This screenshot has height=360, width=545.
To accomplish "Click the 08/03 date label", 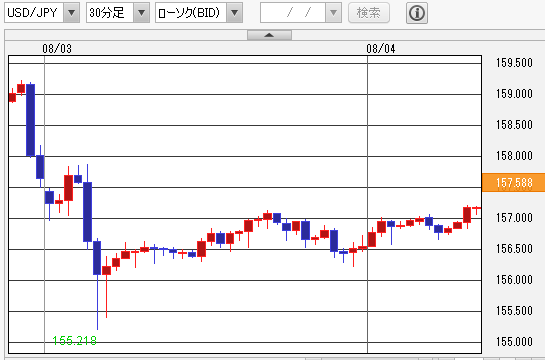I will click(x=57, y=49).
